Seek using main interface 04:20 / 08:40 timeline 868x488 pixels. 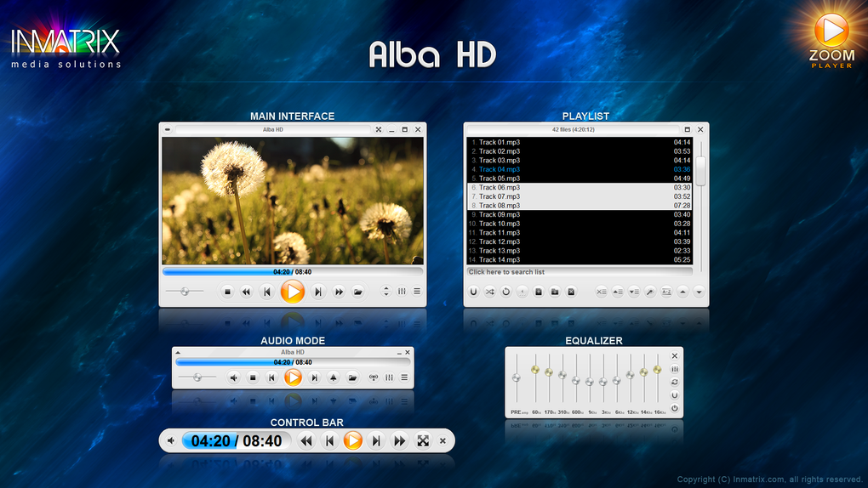click(292, 272)
